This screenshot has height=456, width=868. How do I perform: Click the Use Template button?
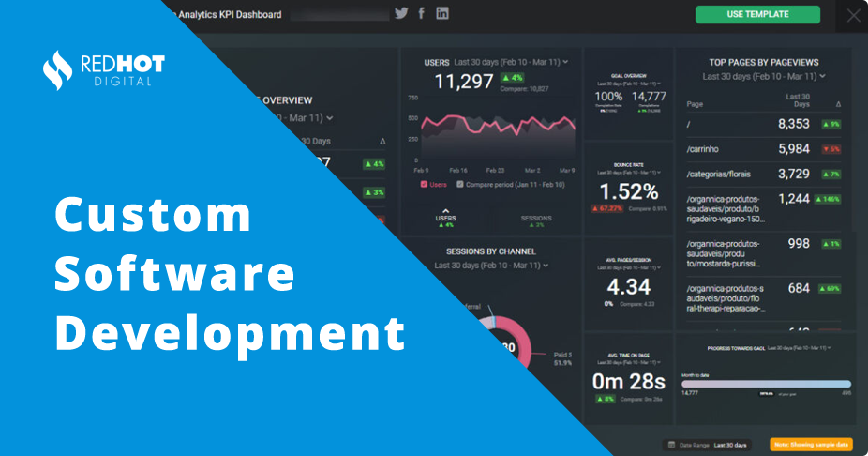coord(757,15)
